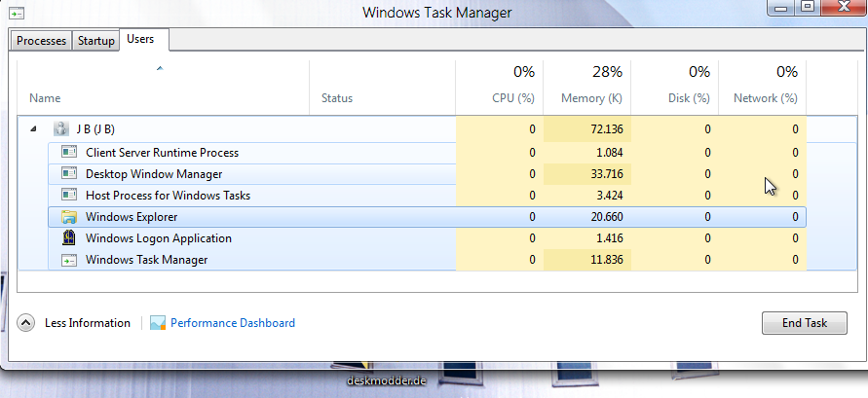868x398 pixels.
Task: Click memory value 3.424
Action: pos(610,196)
